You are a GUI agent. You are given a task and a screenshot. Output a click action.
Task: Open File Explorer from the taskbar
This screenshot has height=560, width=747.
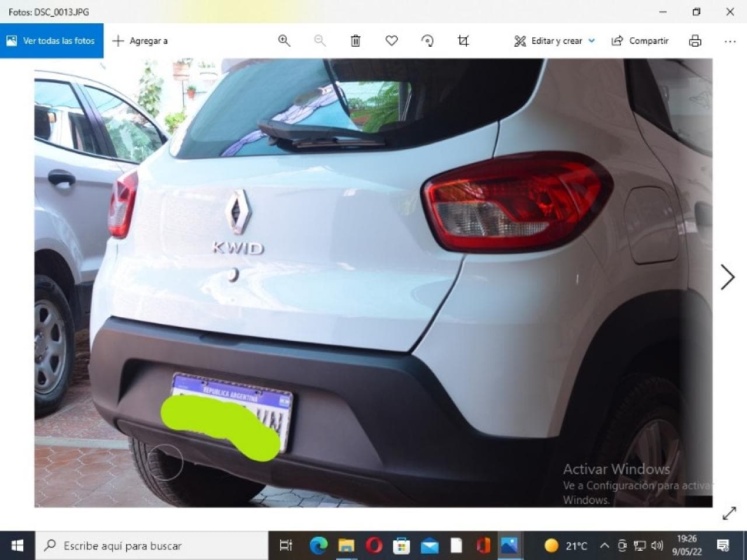[346, 546]
